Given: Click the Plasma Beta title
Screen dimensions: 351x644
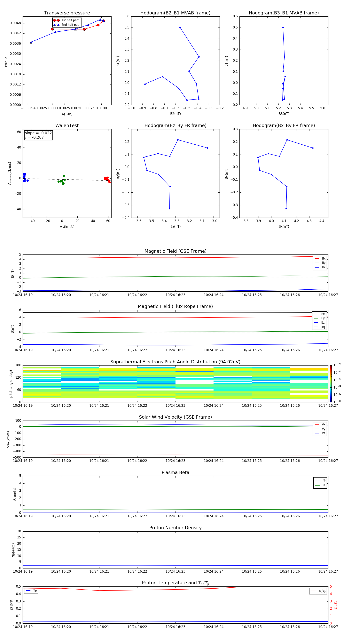Looking at the screenshot, I should click(175, 473).
